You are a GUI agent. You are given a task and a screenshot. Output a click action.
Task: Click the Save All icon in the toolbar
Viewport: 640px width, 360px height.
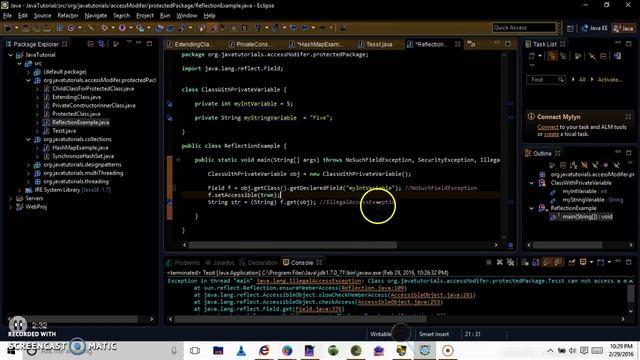pos(36,28)
